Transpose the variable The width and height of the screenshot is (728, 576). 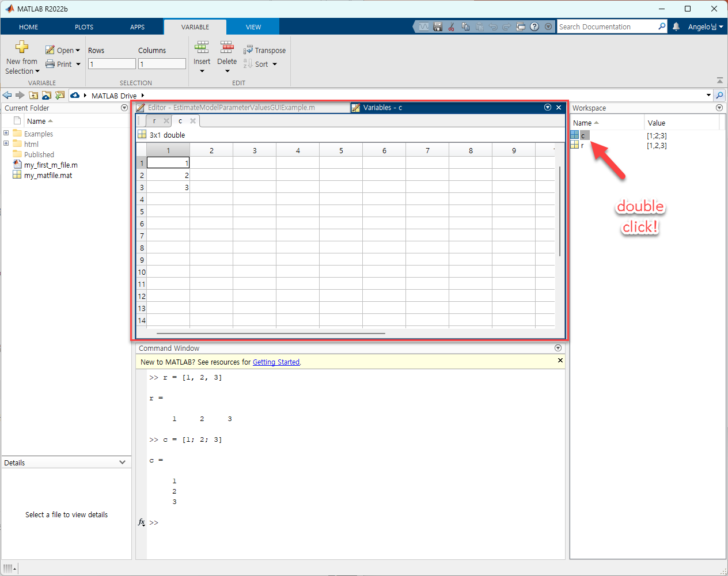pyautogui.click(x=265, y=50)
